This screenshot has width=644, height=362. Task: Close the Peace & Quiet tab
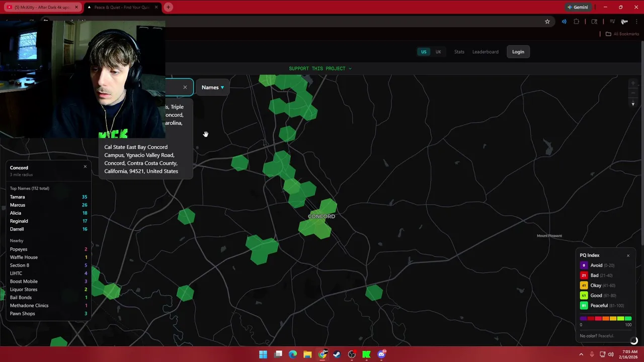(156, 7)
